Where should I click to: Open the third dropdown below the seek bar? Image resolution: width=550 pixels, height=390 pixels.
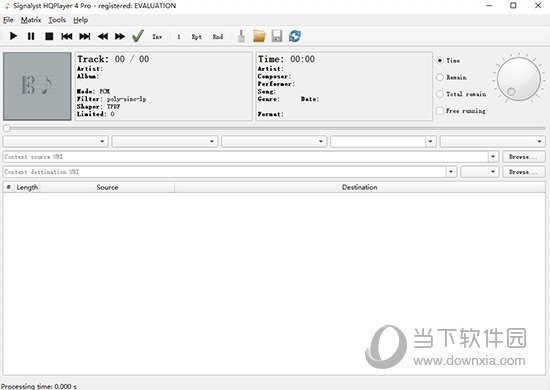point(274,141)
